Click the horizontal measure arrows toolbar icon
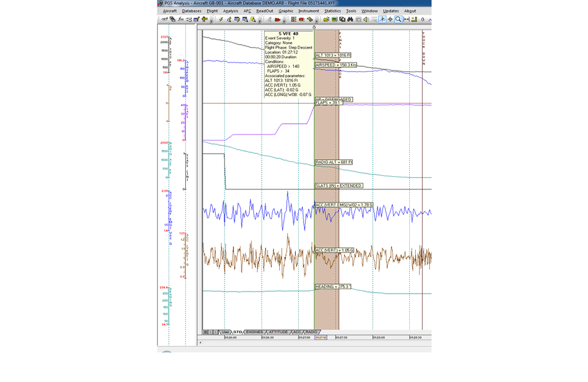 tap(406, 19)
